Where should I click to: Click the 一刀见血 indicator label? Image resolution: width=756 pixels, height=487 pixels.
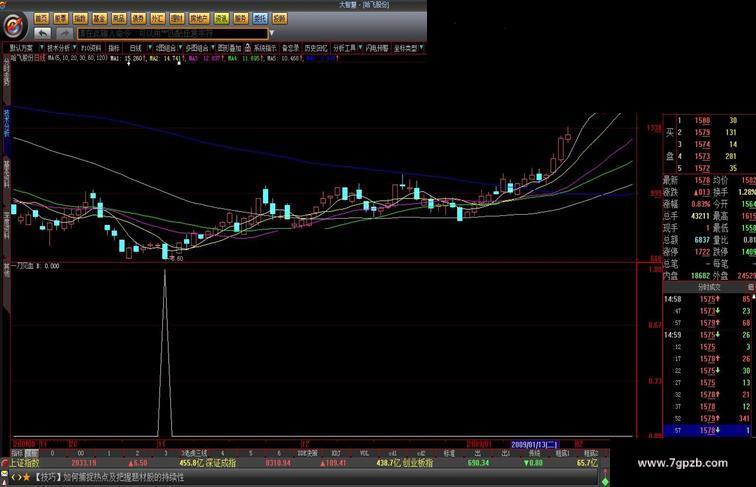point(23,266)
